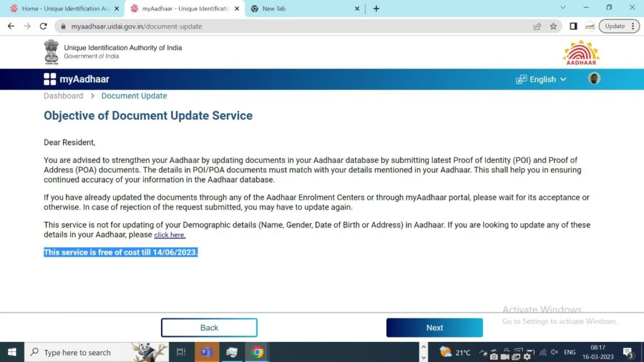Expand the English language dropdown

[541, 79]
